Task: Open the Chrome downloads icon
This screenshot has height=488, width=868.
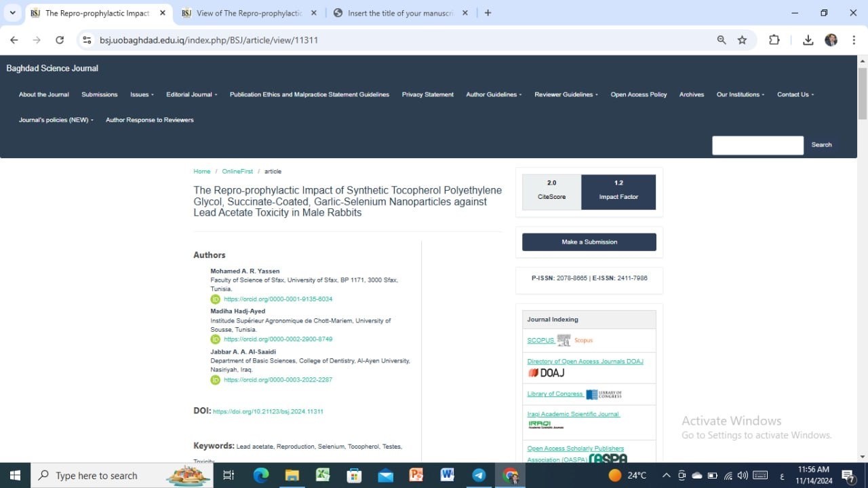Action: 808,40
